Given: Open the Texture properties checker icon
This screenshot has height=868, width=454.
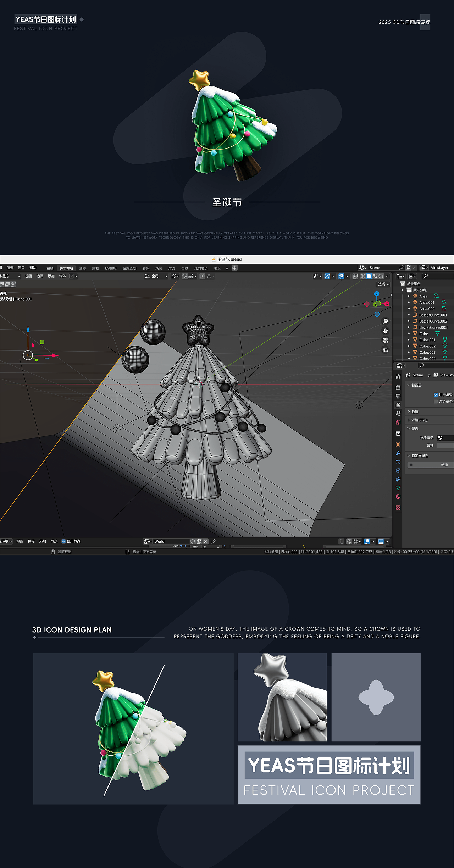Looking at the screenshot, I should click(398, 508).
